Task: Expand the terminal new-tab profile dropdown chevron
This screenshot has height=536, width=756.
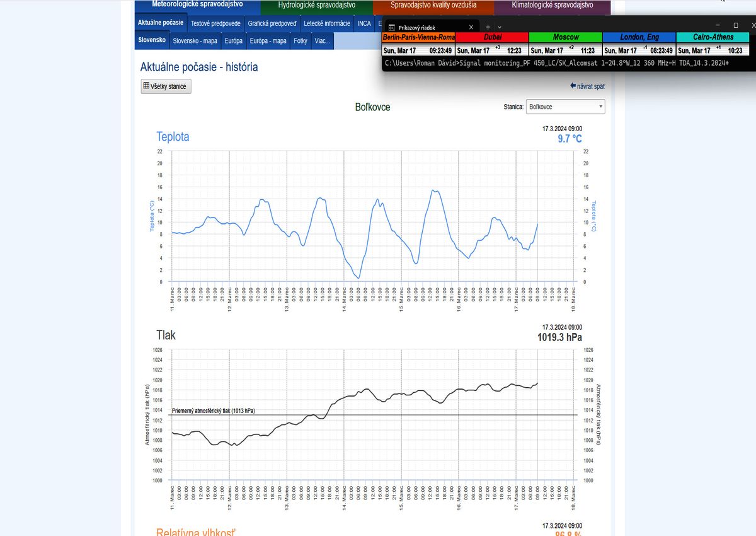Action: click(x=500, y=27)
